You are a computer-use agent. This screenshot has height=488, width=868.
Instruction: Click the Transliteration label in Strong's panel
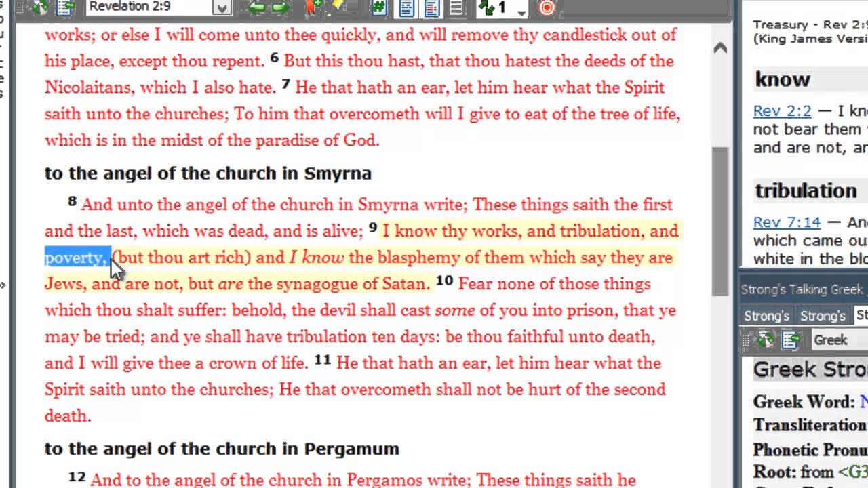pyautogui.click(x=810, y=425)
